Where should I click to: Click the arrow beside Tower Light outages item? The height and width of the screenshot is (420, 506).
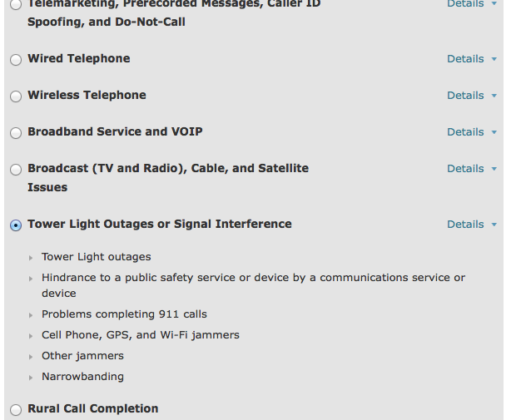pyautogui.click(x=32, y=258)
